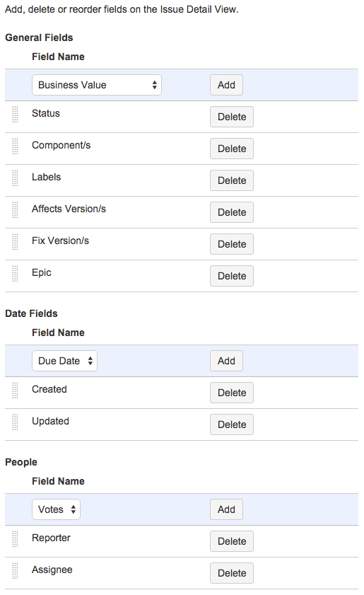
Task: Delete the Updated date field
Action: (232, 424)
